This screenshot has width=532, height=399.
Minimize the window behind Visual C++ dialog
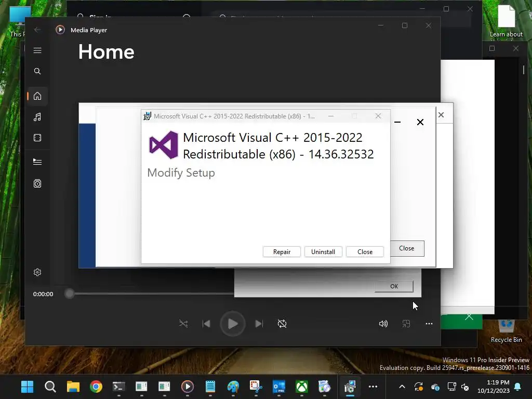coord(397,122)
